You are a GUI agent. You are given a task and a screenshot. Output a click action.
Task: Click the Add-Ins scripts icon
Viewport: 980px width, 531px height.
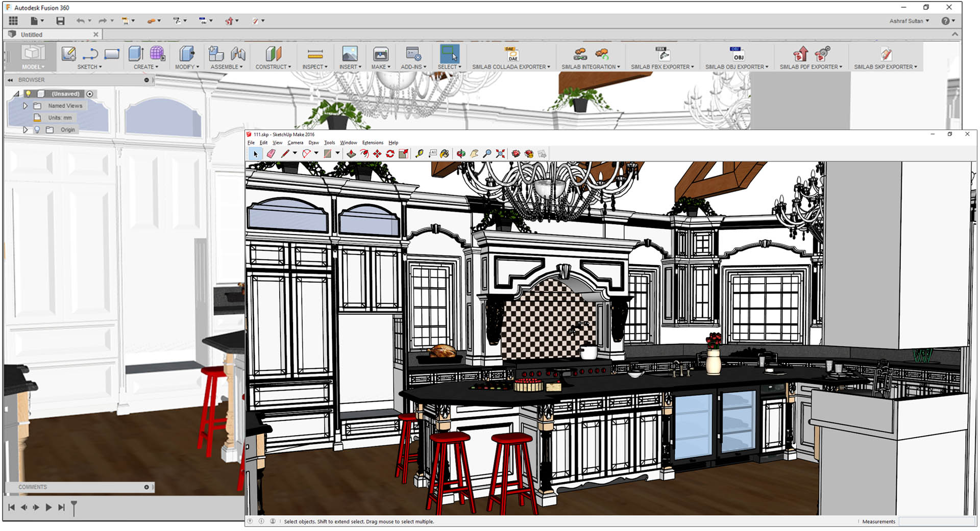[x=413, y=54]
